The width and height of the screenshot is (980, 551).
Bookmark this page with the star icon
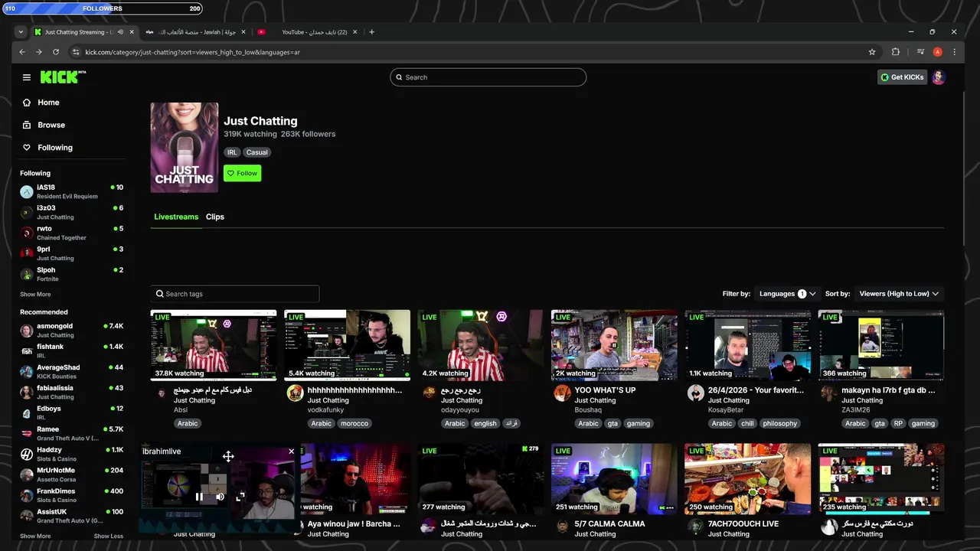tap(872, 52)
